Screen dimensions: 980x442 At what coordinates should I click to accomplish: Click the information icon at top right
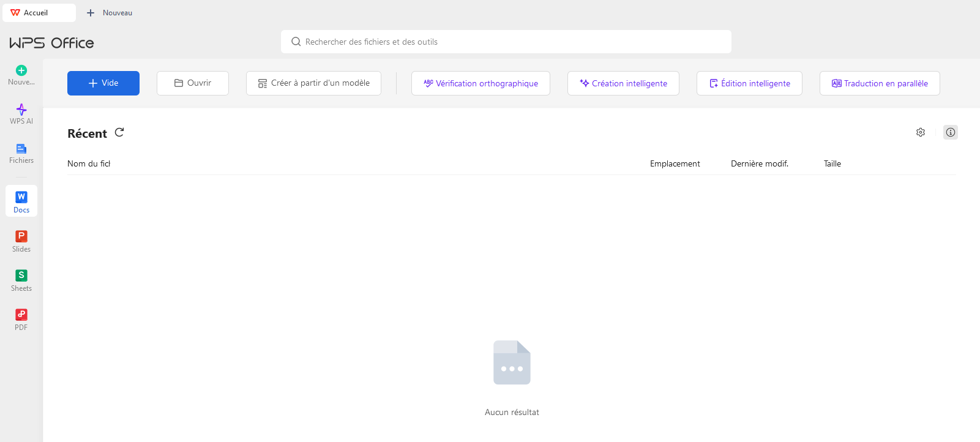click(951, 132)
